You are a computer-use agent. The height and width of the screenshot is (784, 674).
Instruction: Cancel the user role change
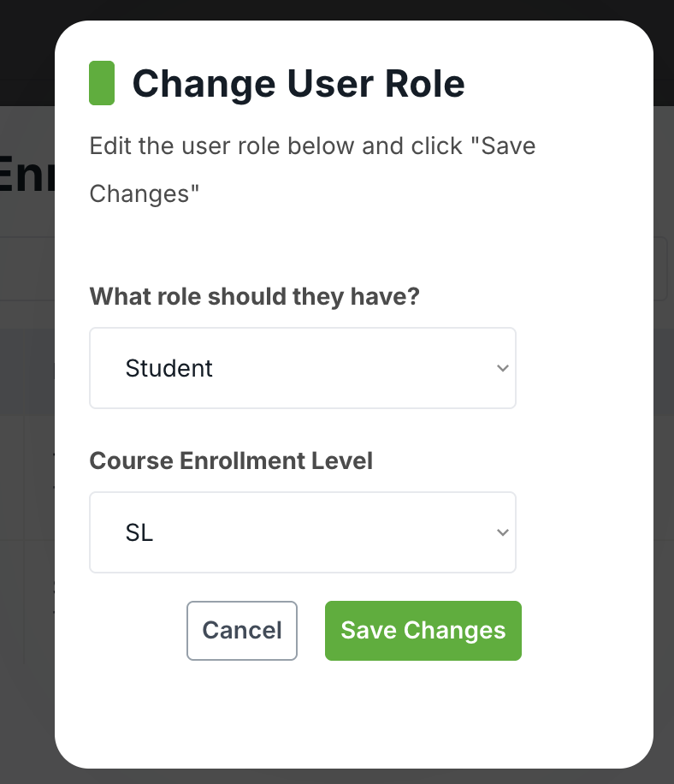click(242, 631)
